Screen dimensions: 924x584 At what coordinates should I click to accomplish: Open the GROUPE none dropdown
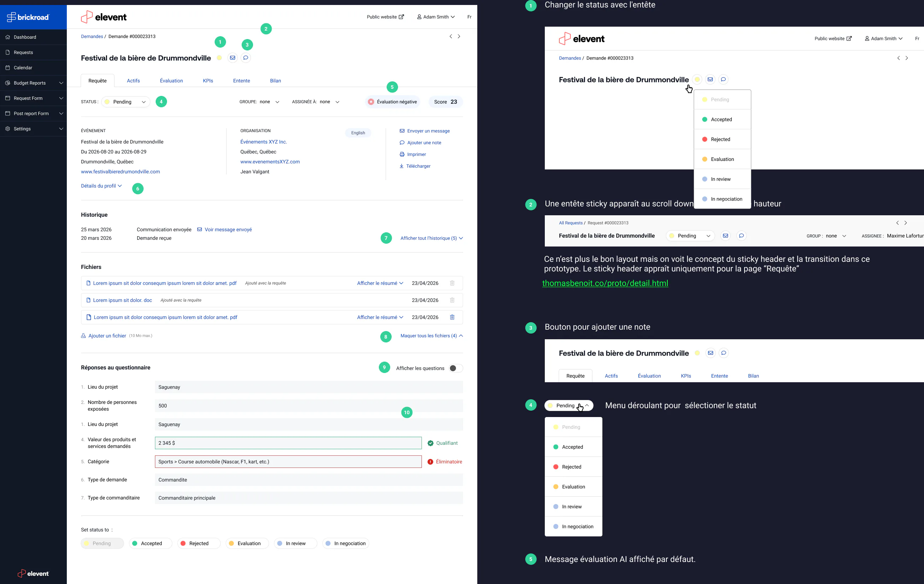(269, 102)
